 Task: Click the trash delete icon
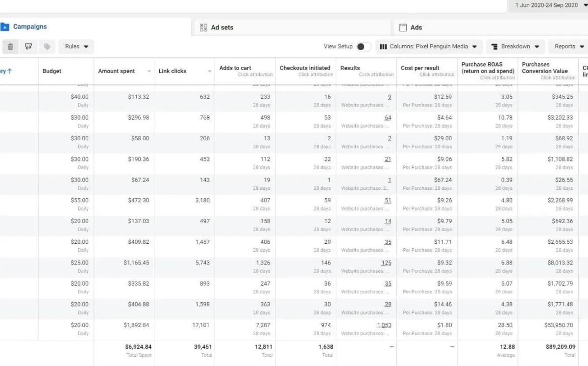click(x=10, y=47)
